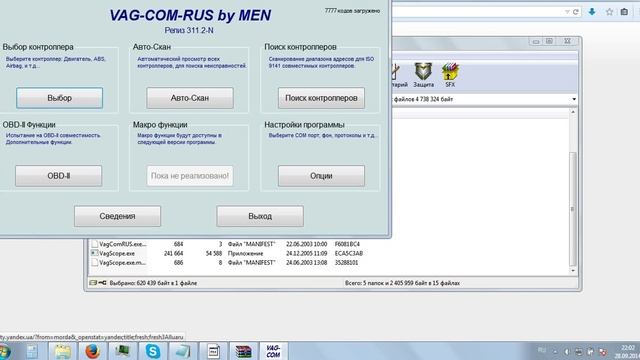Click the date 24.06.2003 13:08

(307, 263)
